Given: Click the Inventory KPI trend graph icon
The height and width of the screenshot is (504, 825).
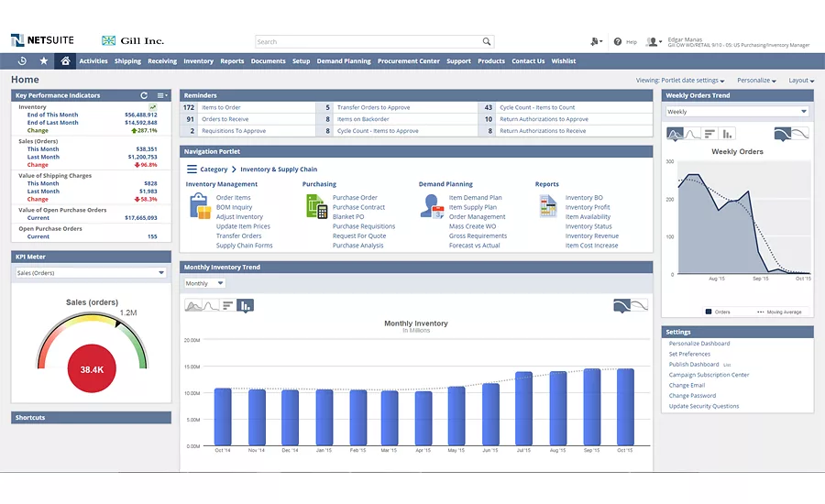Looking at the screenshot, I should 152,107.
